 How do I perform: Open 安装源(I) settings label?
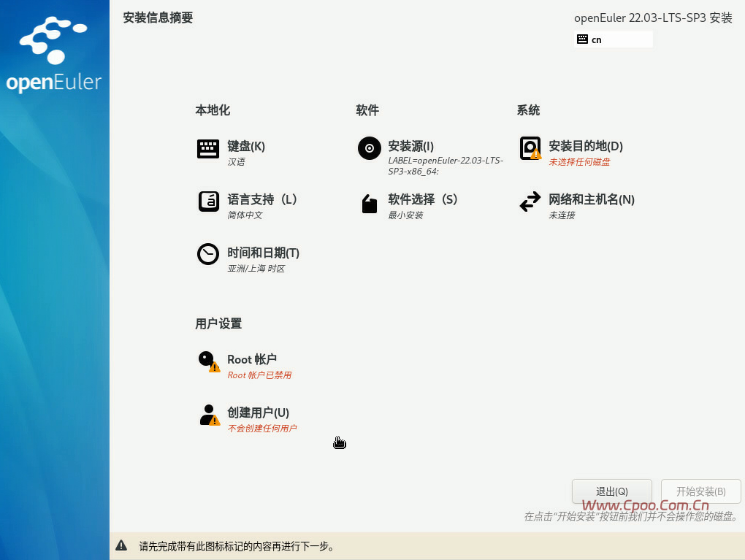[x=411, y=146]
